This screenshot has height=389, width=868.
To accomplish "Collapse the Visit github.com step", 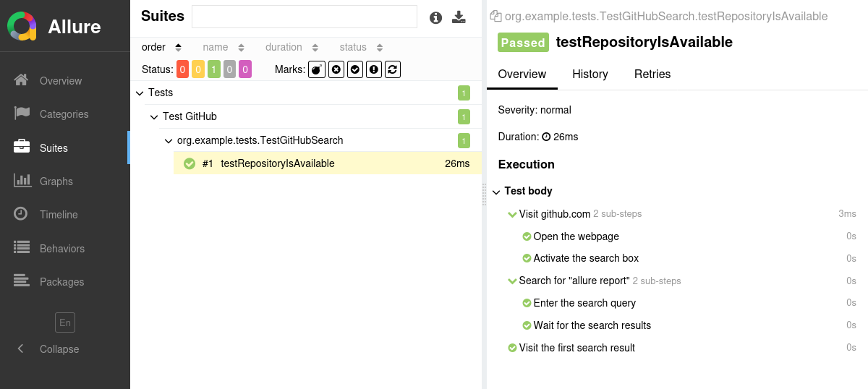I will [512, 214].
